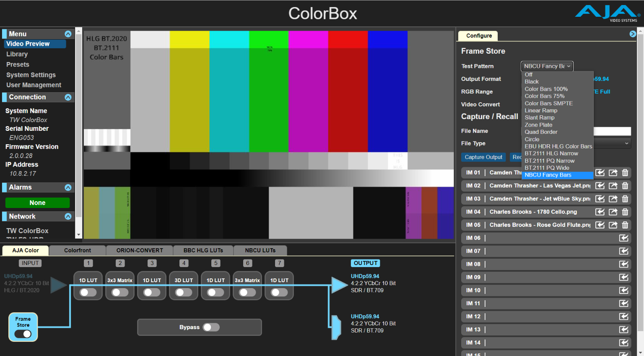Import an image into IM 02 slot
Viewport: 644px width, 356px height.
(600, 185)
